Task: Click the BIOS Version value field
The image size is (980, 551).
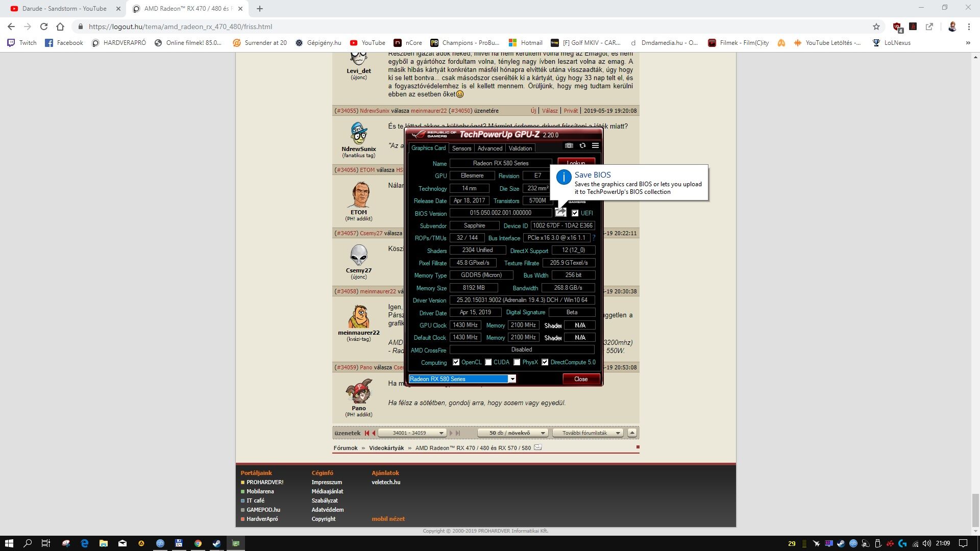Action: tap(500, 213)
